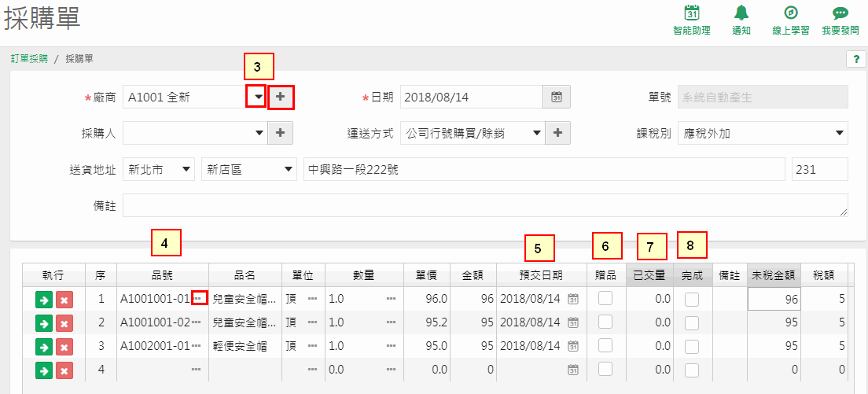
Task: Open 我要發問 ask question chat icon
Action: click(840, 21)
